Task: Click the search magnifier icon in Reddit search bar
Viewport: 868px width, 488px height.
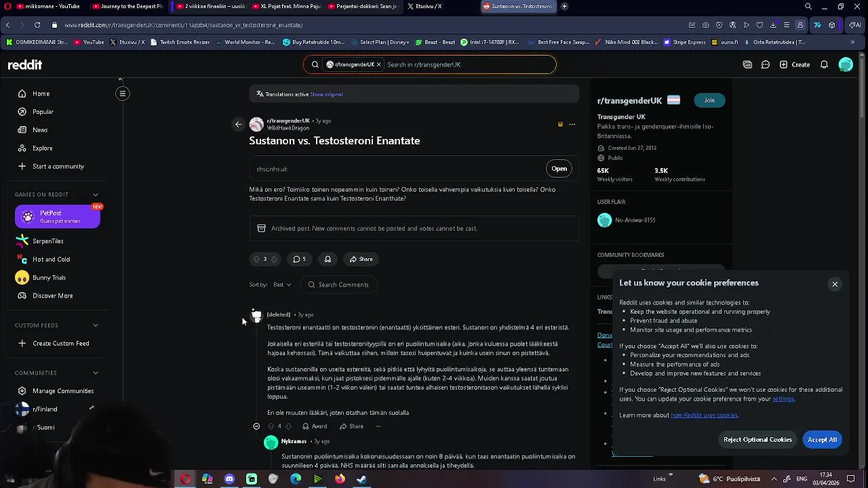Action: point(315,64)
